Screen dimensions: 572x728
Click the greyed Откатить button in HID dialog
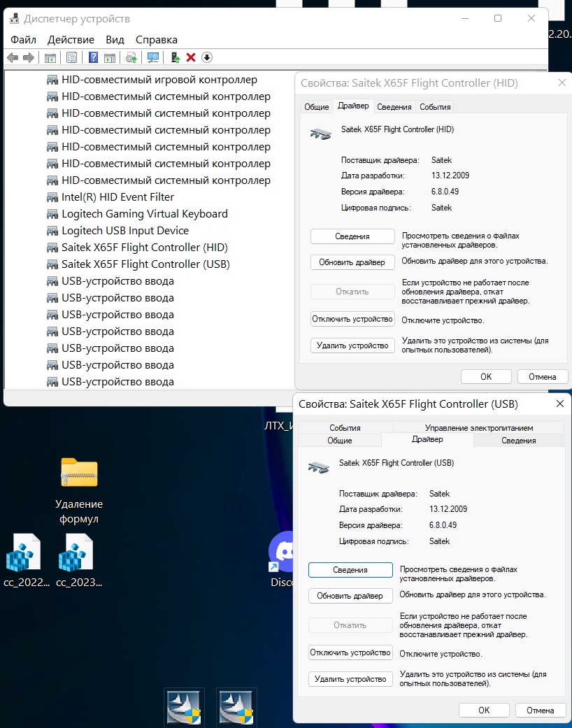coord(352,292)
